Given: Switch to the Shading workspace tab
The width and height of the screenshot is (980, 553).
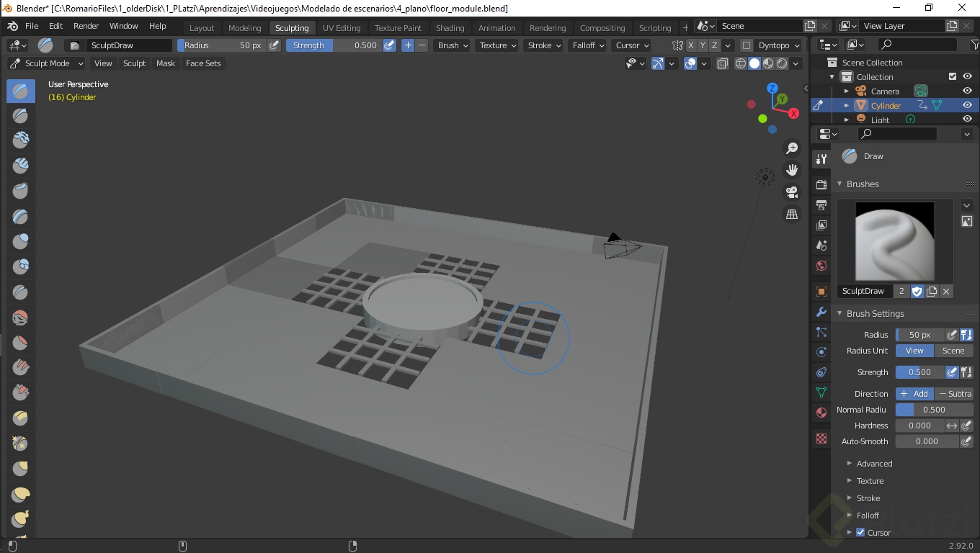Looking at the screenshot, I should [x=450, y=28].
